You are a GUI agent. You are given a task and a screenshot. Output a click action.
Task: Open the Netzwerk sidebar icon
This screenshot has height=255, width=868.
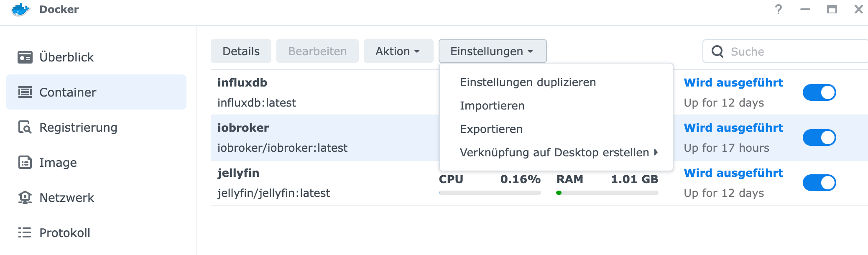coord(25,197)
